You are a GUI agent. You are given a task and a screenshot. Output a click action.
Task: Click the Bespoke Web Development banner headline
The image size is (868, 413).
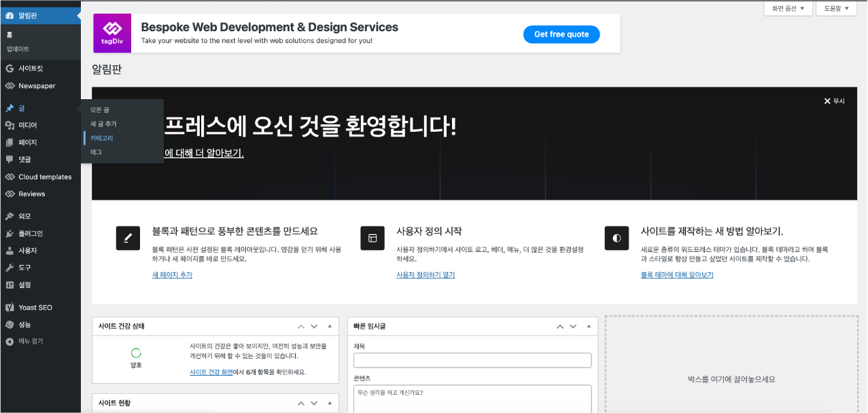tap(270, 28)
